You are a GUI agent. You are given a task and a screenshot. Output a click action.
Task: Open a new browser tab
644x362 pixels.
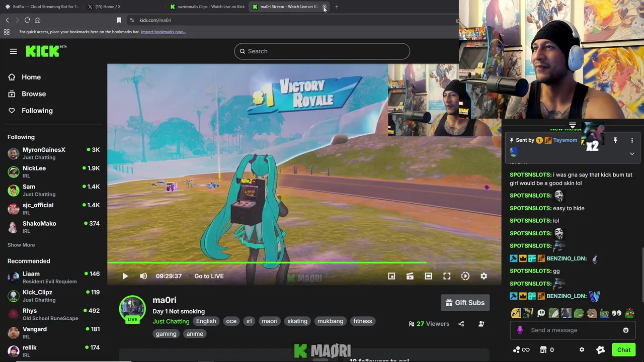337,7
